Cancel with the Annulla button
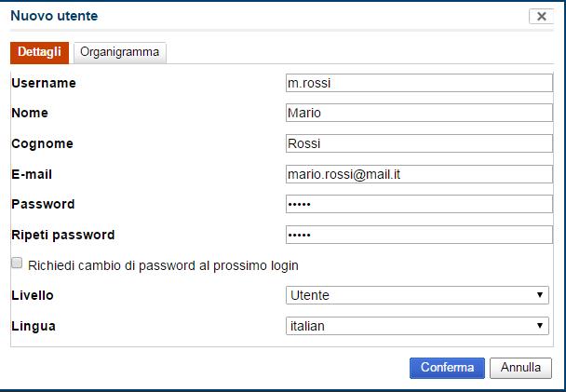 520,368
